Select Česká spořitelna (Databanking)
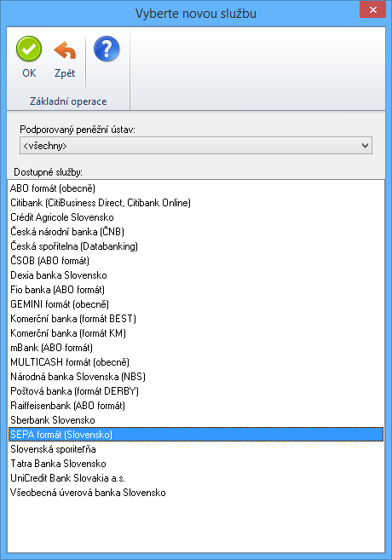The width and height of the screenshot is (392, 560). coord(196,246)
